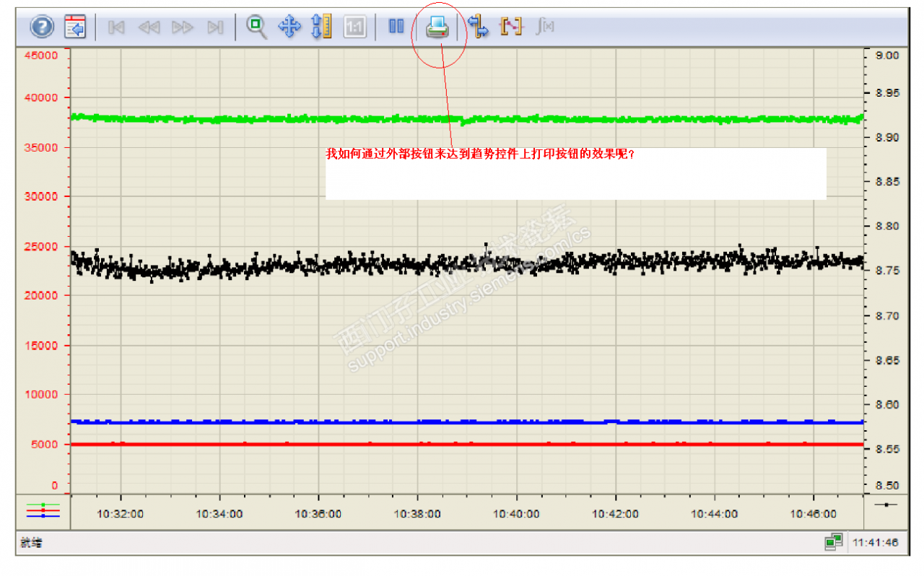Click the connection status icon in status bar
This screenshot has height=576, width=924.
(834, 542)
